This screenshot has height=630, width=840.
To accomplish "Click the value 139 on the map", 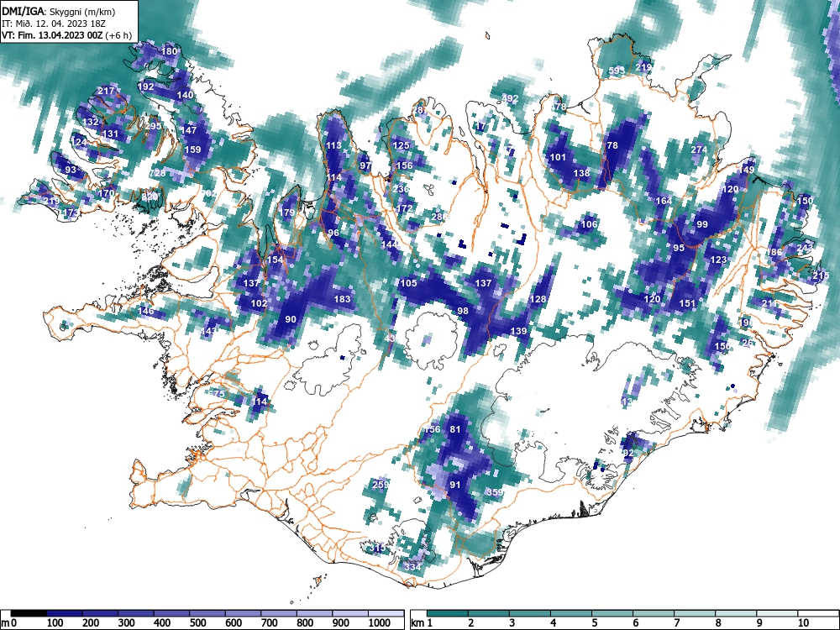I will click(x=518, y=331).
